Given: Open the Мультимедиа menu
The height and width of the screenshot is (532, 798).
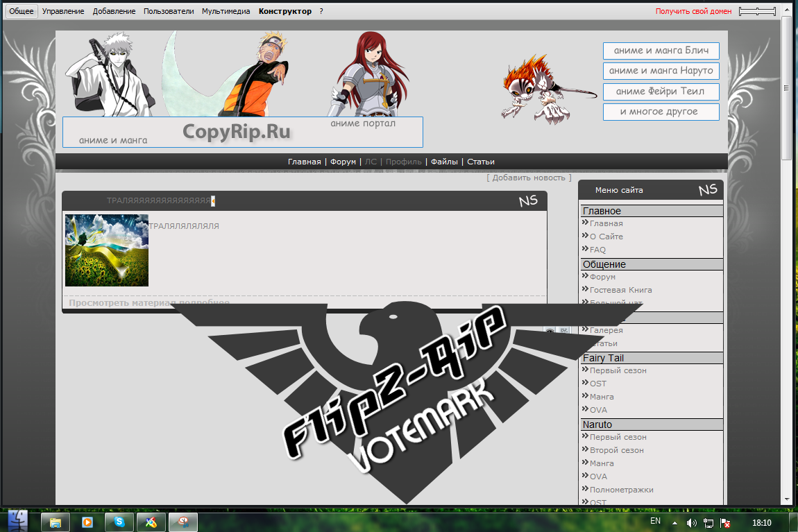Looking at the screenshot, I should point(226,11).
